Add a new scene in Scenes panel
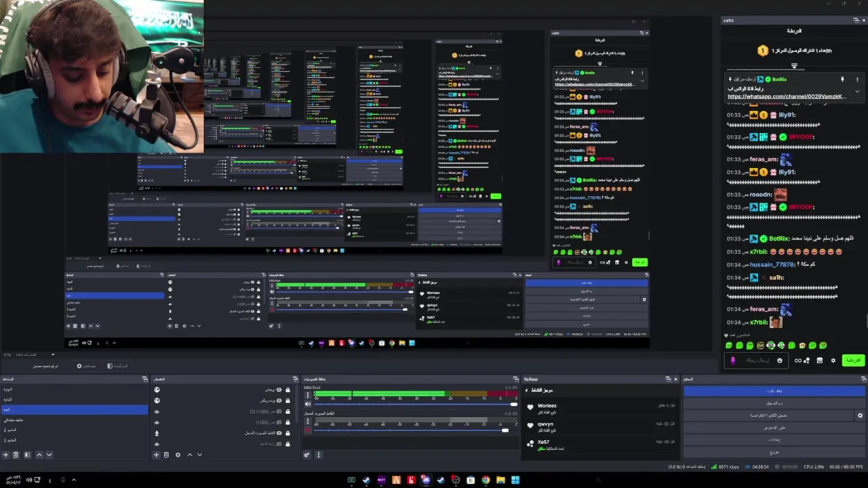The image size is (868, 488). (x=5, y=454)
